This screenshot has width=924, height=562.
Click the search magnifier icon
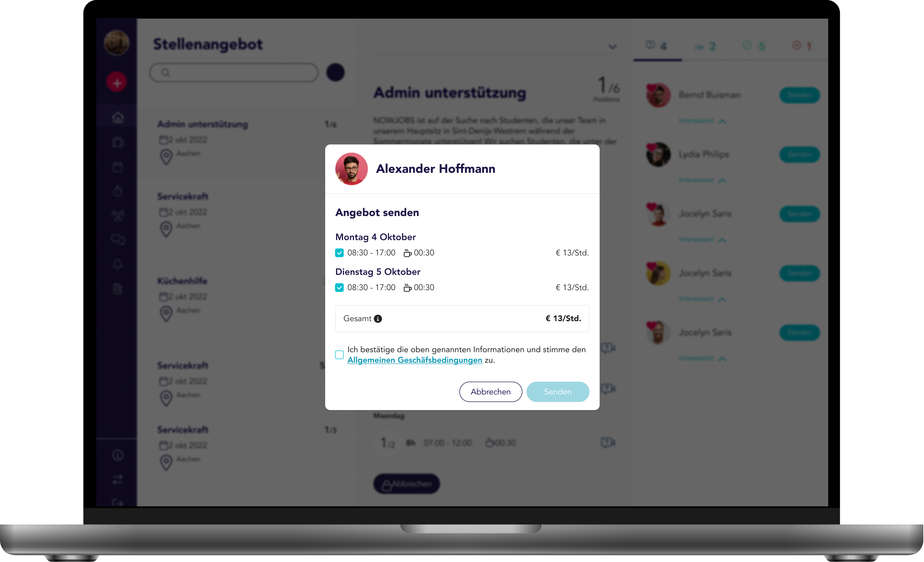(x=165, y=73)
